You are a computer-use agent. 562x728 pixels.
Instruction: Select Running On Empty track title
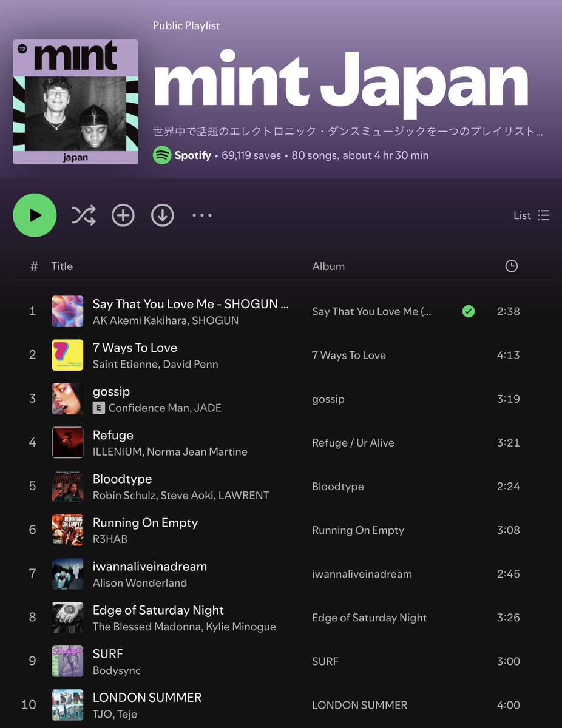coord(145,522)
